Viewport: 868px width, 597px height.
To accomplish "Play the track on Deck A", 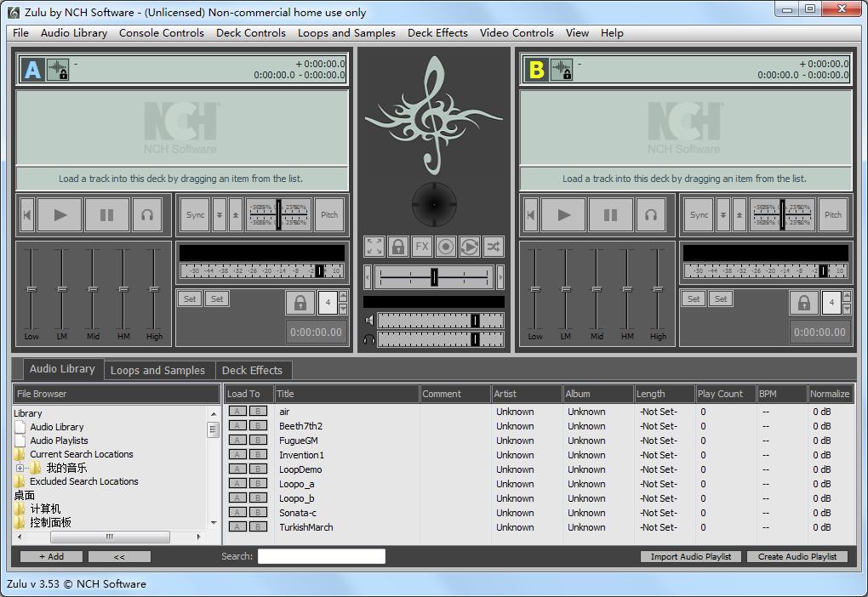I will tap(60, 214).
